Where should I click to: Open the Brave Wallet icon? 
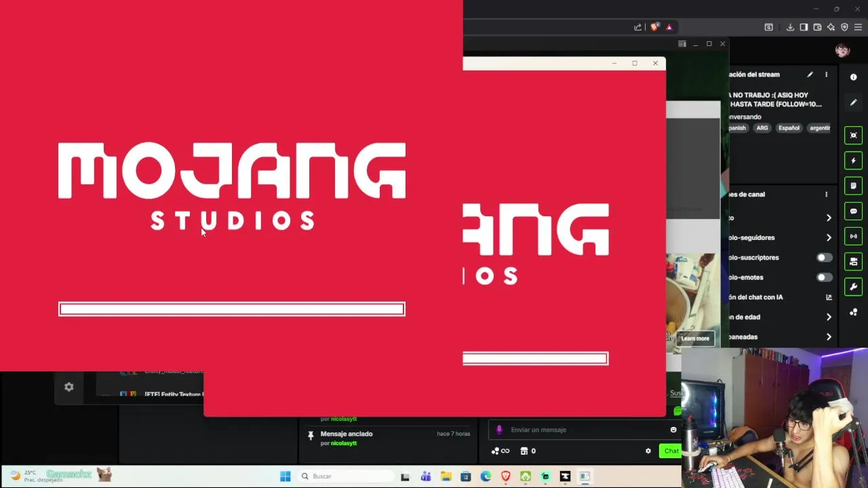817,27
